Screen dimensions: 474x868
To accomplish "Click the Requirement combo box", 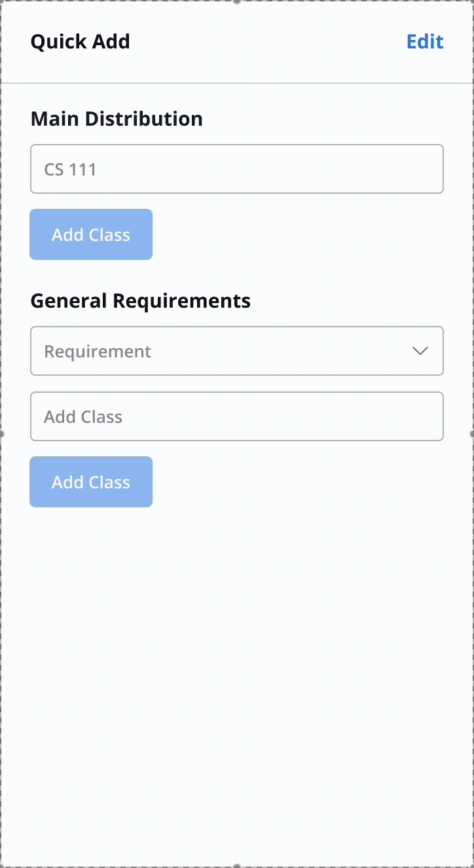I will coord(237,351).
